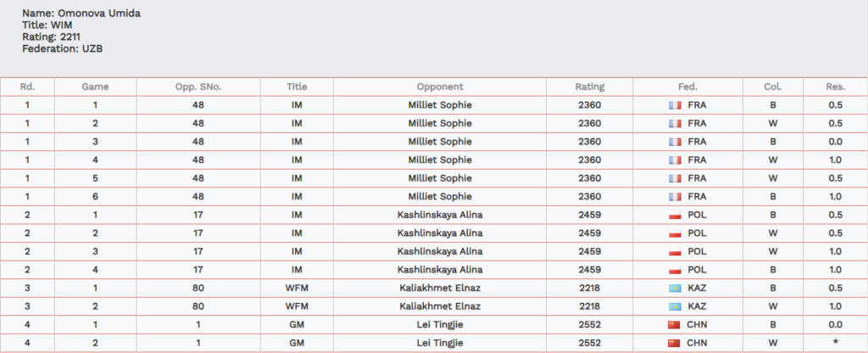The width and height of the screenshot is (868, 353).
Task: Click the WFM title in round 3 game 1
Action: [297, 289]
